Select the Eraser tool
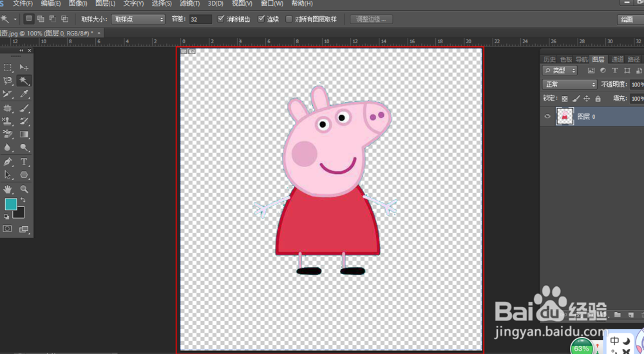The height and width of the screenshot is (354, 644). point(7,134)
